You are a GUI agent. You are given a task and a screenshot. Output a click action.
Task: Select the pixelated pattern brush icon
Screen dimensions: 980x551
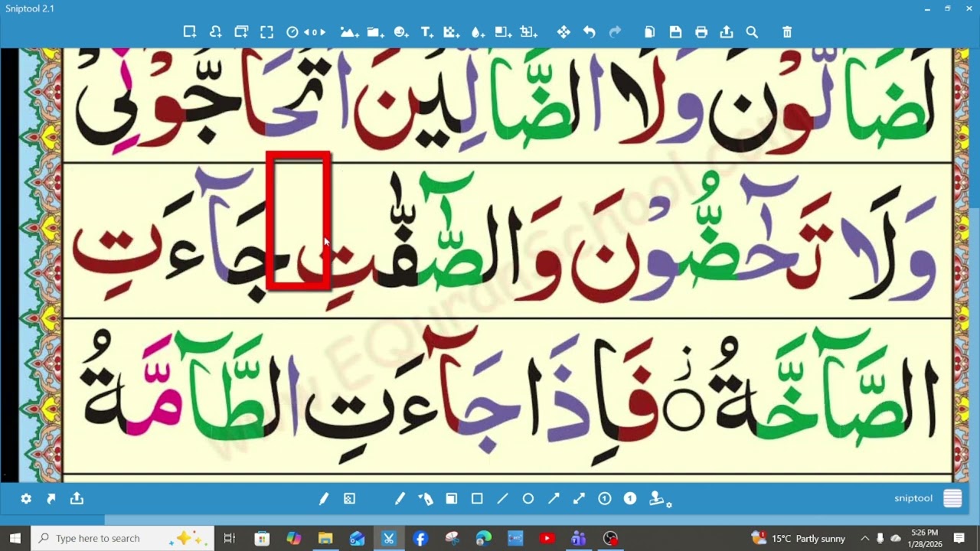tap(349, 499)
